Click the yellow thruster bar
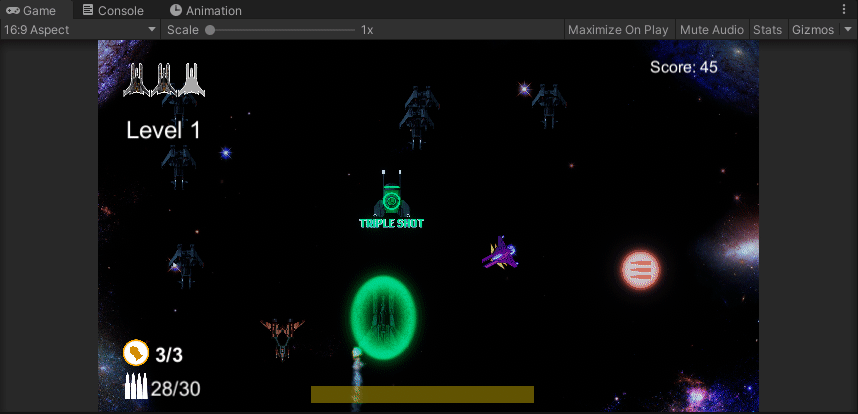Image resolution: width=858 pixels, height=414 pixels. pyautogui.click(x=422, y=394)
